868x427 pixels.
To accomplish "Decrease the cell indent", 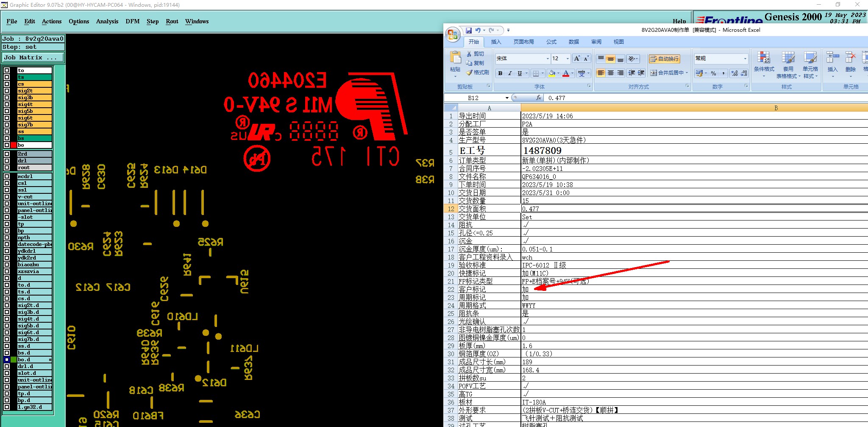I will pyautogui.click(x=632, y=73).
